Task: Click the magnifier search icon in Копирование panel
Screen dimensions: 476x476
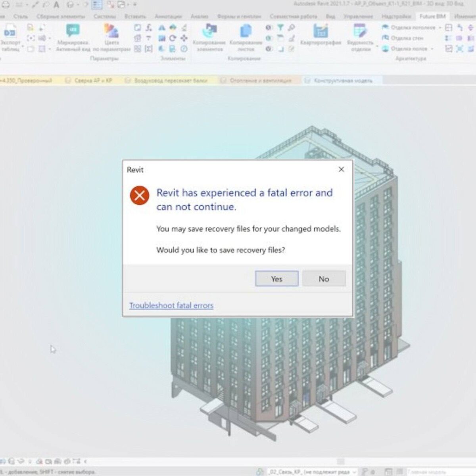Action: point(292,27)
